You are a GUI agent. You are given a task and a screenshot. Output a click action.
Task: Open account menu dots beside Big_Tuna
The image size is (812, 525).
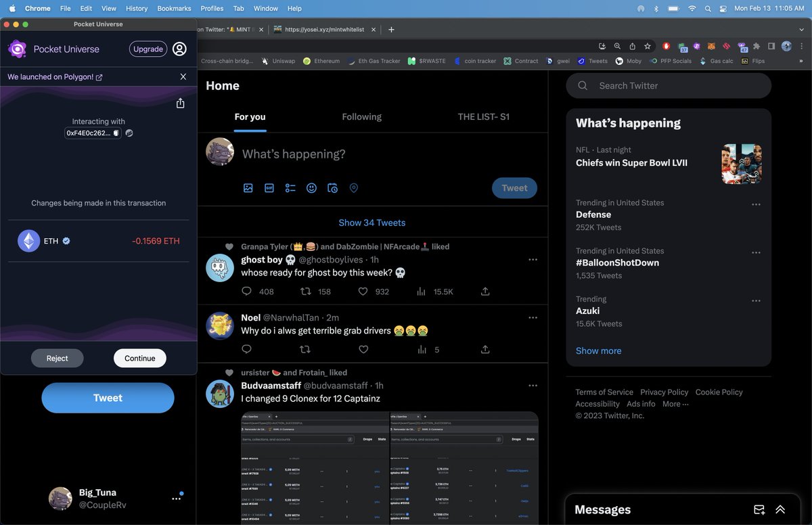(176, 499)
